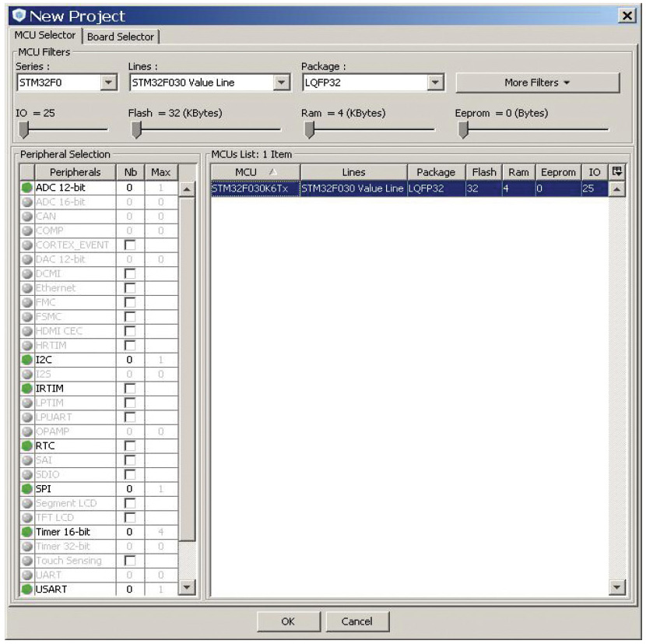Image resolution: width=646 pixels, height=644 pixels.
Task: Click the gray status icon beside SAI
Action: 26,460
